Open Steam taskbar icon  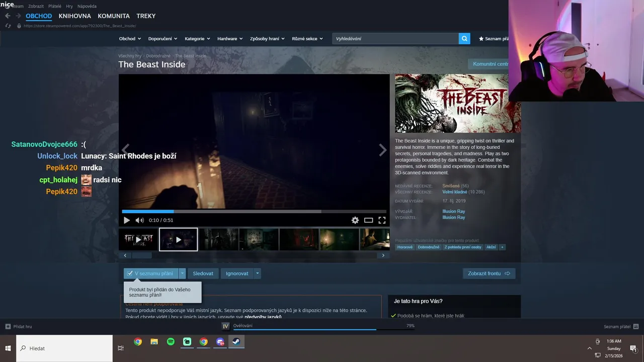pos(236,342)
